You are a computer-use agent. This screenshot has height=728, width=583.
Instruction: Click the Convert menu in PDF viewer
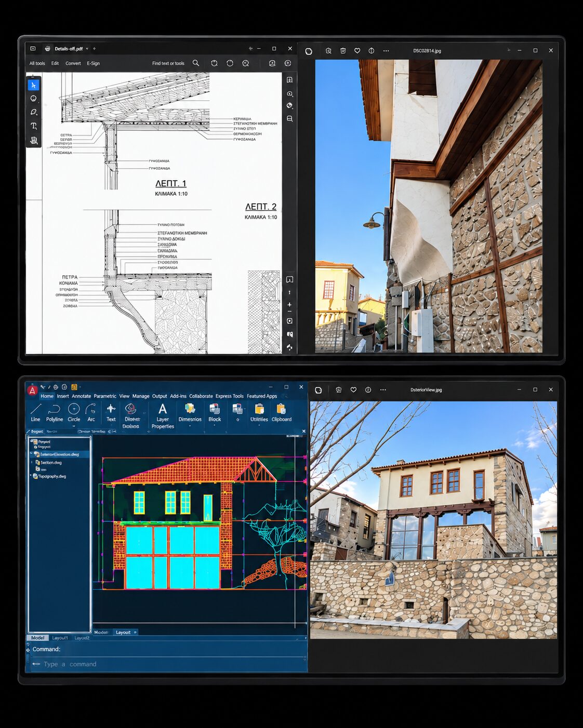(x=73, y=63)
